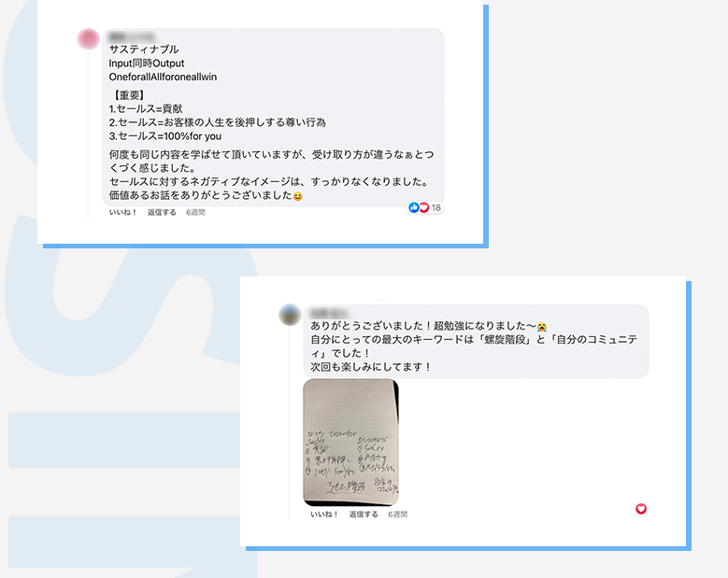
Task: Click the pink blurred avatar of first commenter
Action: tap(88, 39)
